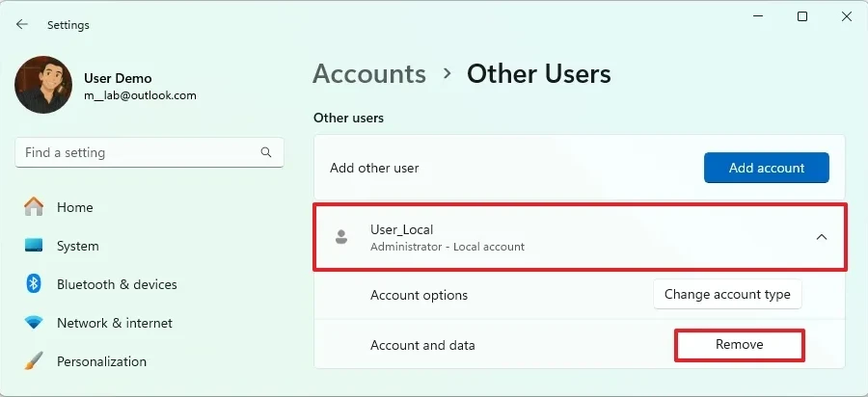Image resolution: width=868 pixels, height=397 pixels.
Task: Go back to Accounts breadcrumb
Action: coord(369,74)
